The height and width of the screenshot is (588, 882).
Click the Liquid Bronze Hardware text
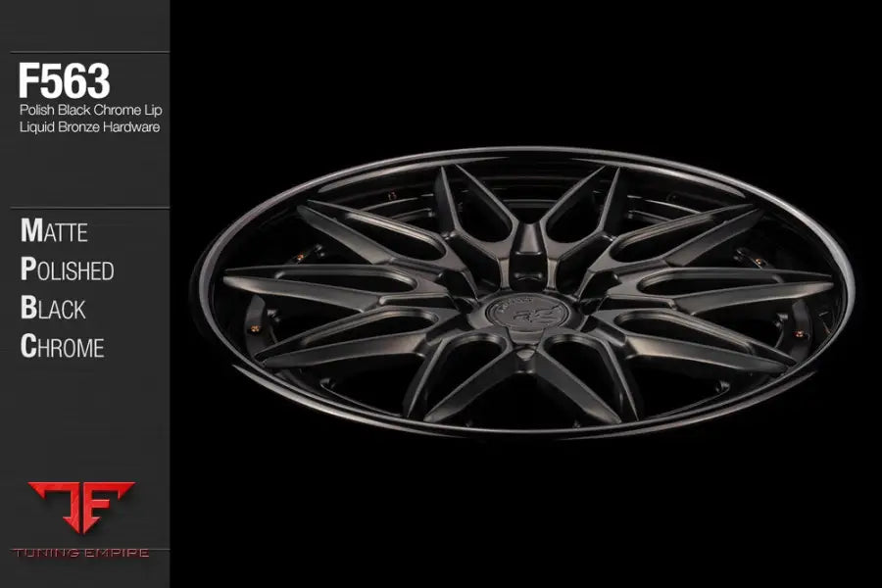pos(91,125)
